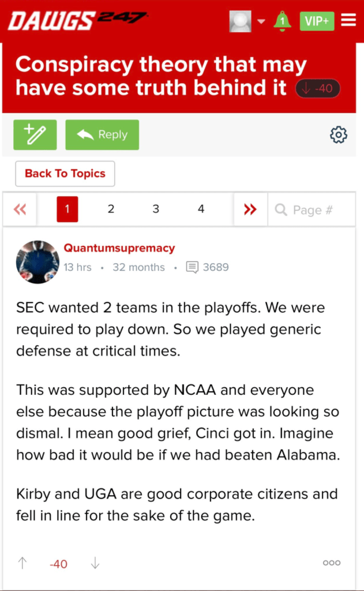Click the Reply button

click(x=102, y=134)
